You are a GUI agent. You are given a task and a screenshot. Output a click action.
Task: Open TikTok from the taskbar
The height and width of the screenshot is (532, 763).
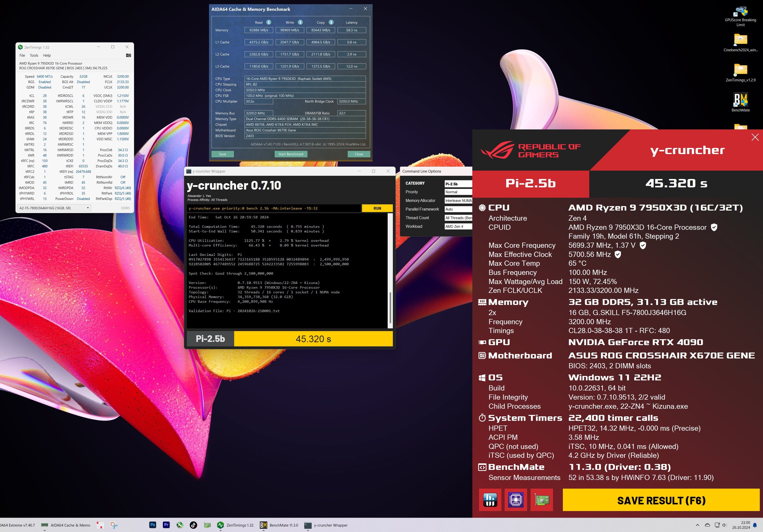[193, 525]
